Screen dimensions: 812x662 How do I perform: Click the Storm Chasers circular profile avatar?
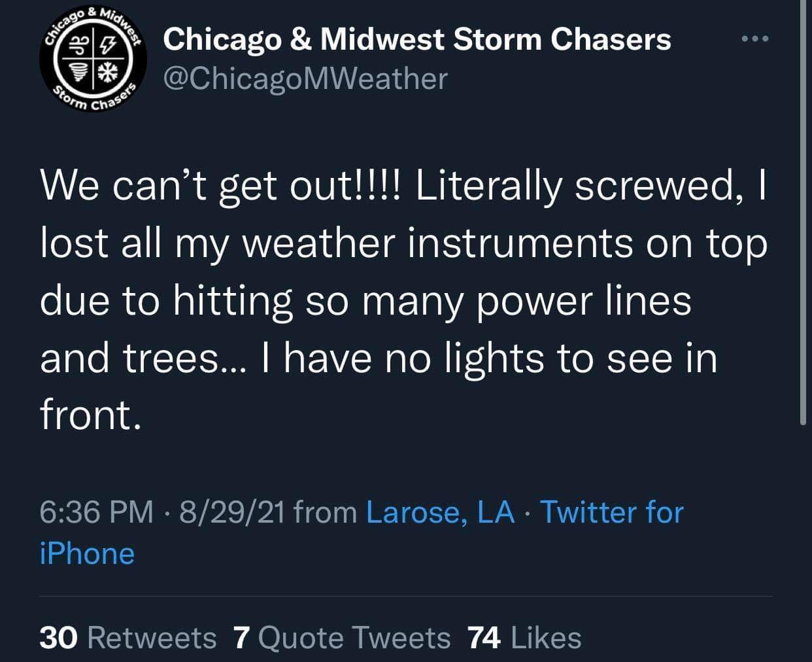[93, 59]
